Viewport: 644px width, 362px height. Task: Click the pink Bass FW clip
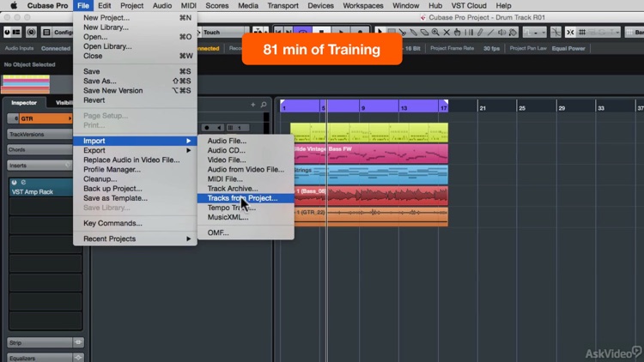click(x=371, y=154)
